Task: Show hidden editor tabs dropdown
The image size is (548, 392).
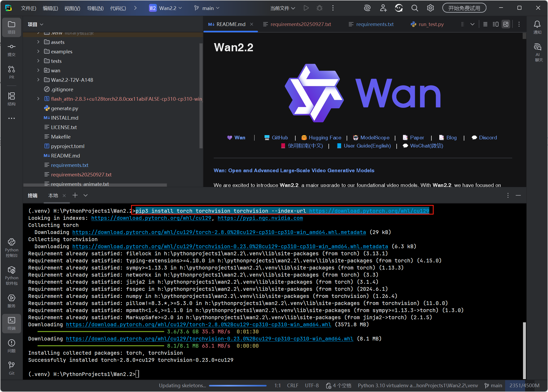Action: coord(472,24)
